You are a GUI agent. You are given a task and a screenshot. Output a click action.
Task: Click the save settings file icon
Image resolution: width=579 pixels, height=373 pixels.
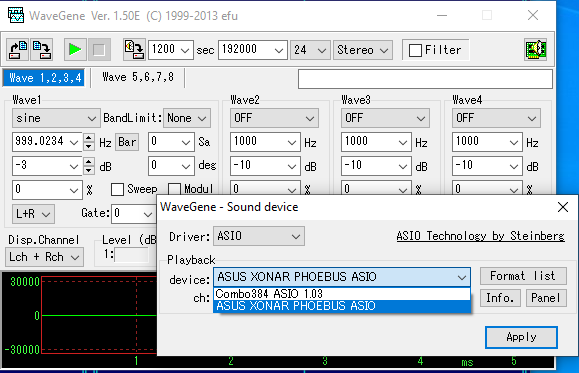41,49
